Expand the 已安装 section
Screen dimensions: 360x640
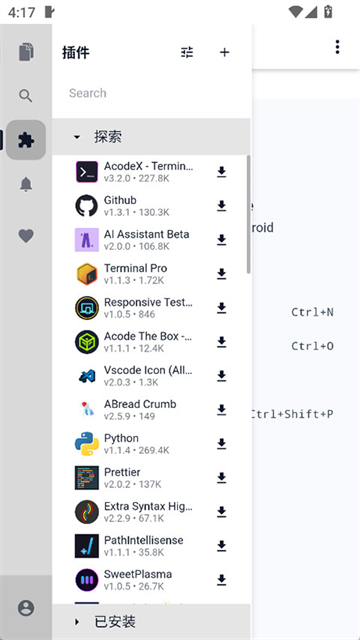click(151, 622)
